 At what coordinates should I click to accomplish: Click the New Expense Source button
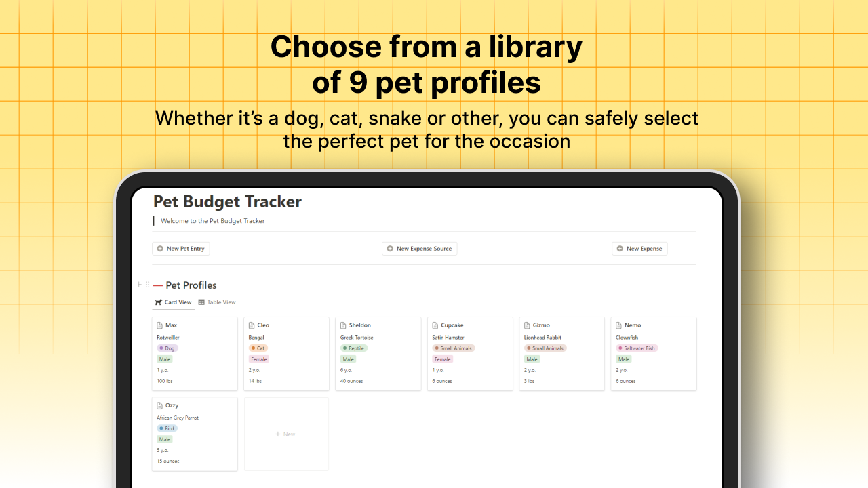tap(419, 248)
